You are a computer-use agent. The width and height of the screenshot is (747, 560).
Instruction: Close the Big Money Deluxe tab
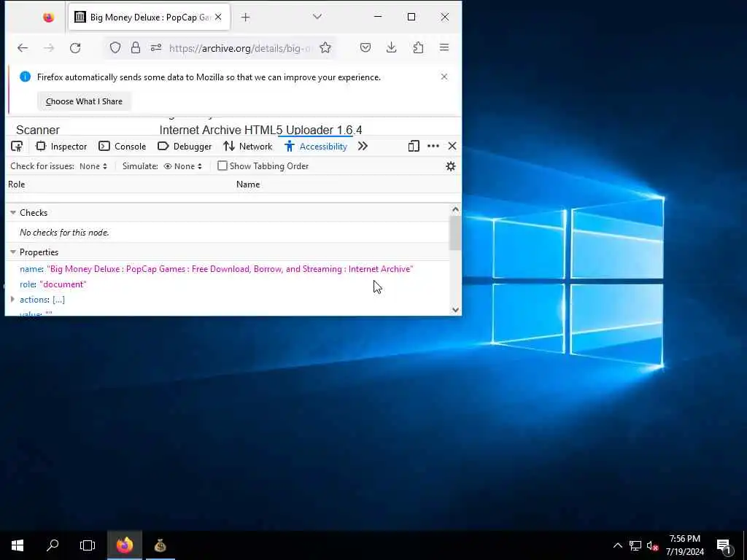coord(218,17)
